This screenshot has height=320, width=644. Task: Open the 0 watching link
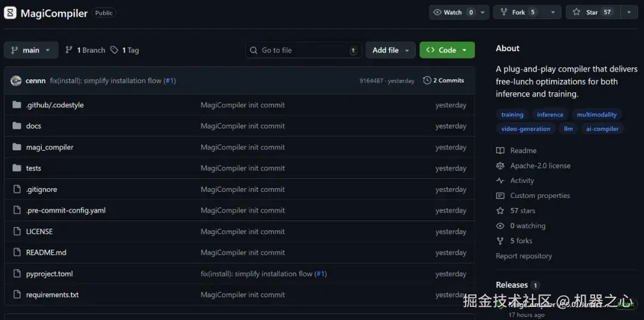click(528, 226)
